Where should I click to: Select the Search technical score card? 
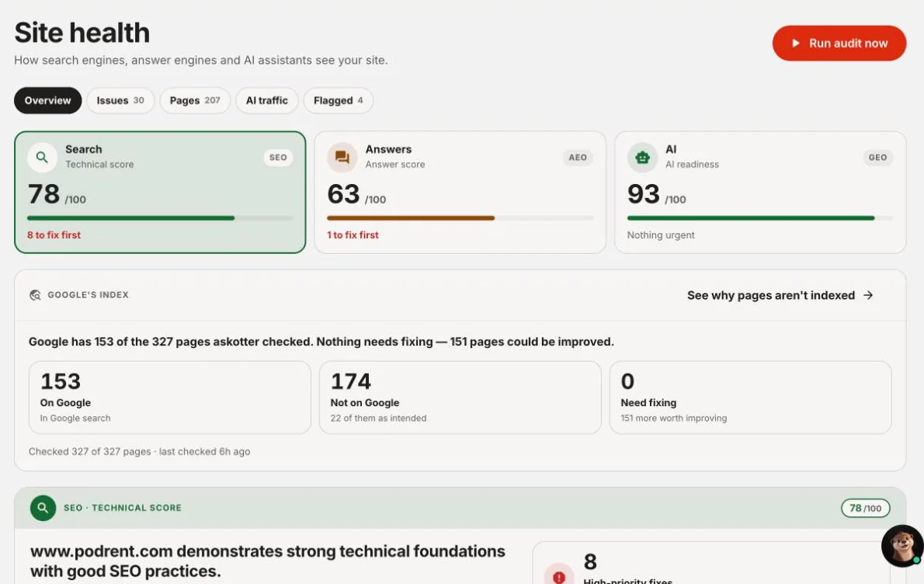pos(160,192)
